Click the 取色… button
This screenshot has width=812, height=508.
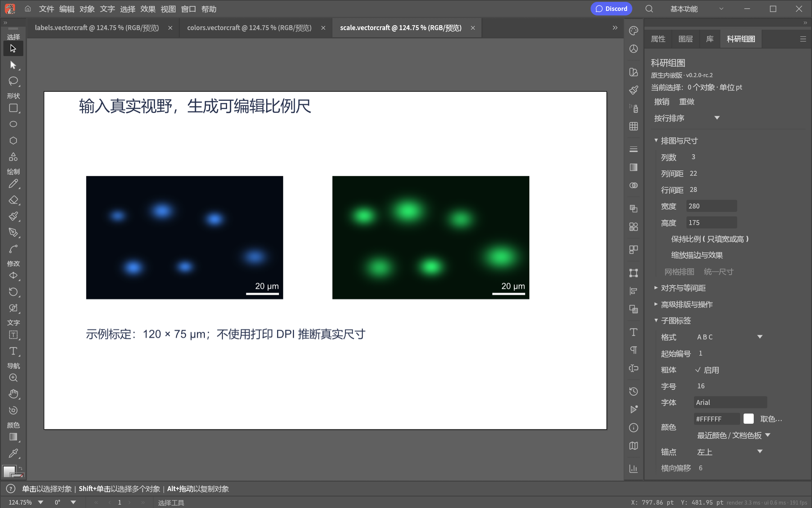tap(771, 419)
